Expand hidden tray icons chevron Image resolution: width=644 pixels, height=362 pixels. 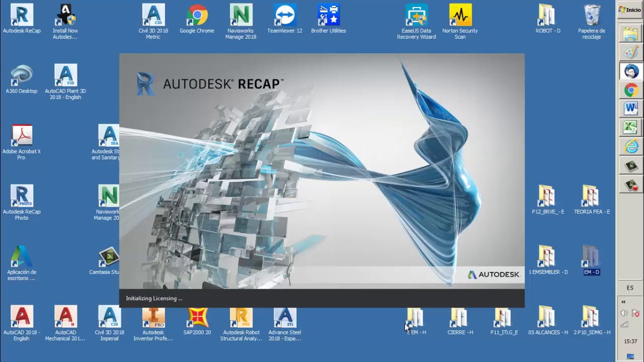pyautogui.click(x=623, y=302)
